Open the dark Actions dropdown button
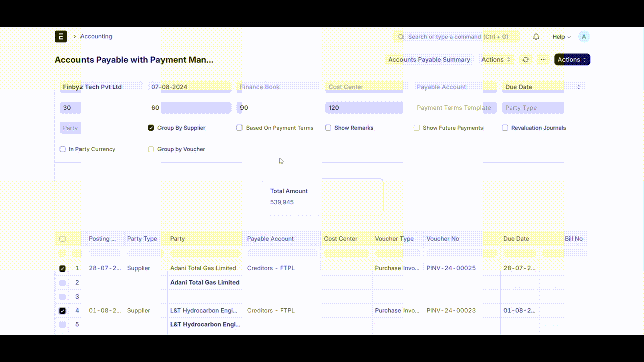Image resolution: width=644 pixels, height=362 pixels. coord(572,59)
